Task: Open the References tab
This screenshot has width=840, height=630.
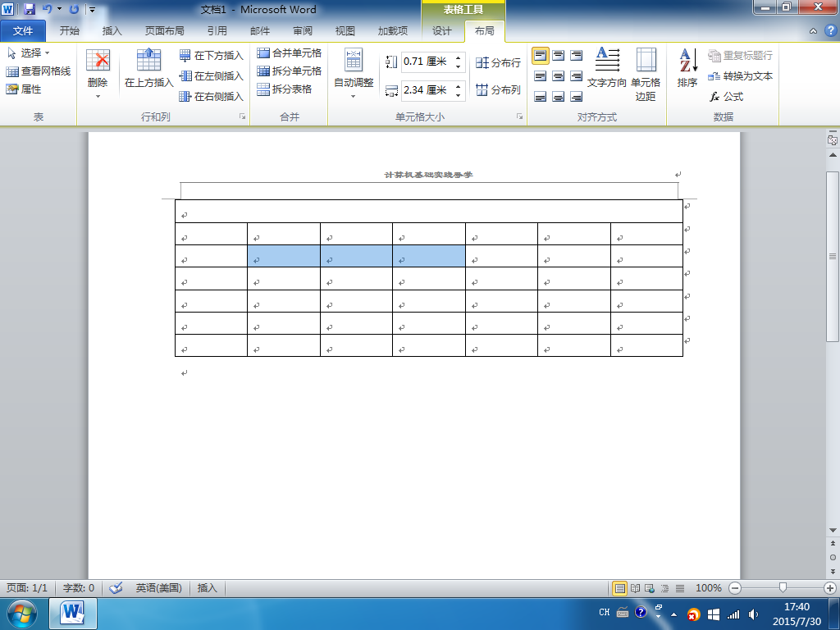Action: [x=217, y=30]
